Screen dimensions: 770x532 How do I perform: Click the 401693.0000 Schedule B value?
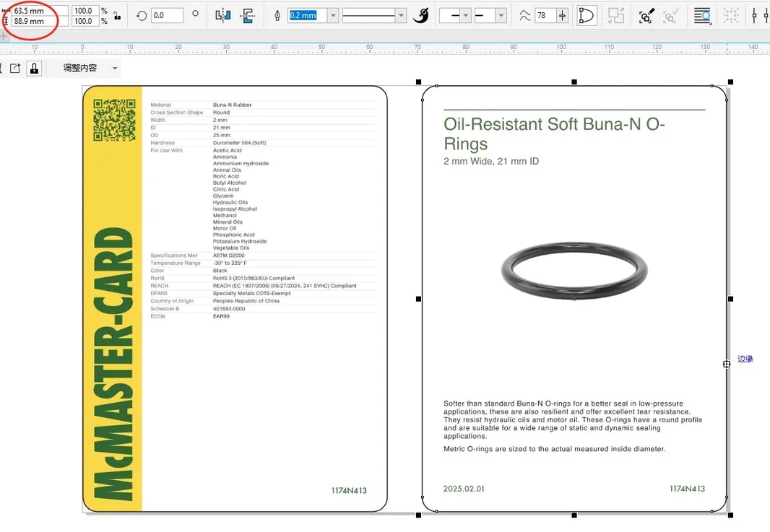[229, 309]
